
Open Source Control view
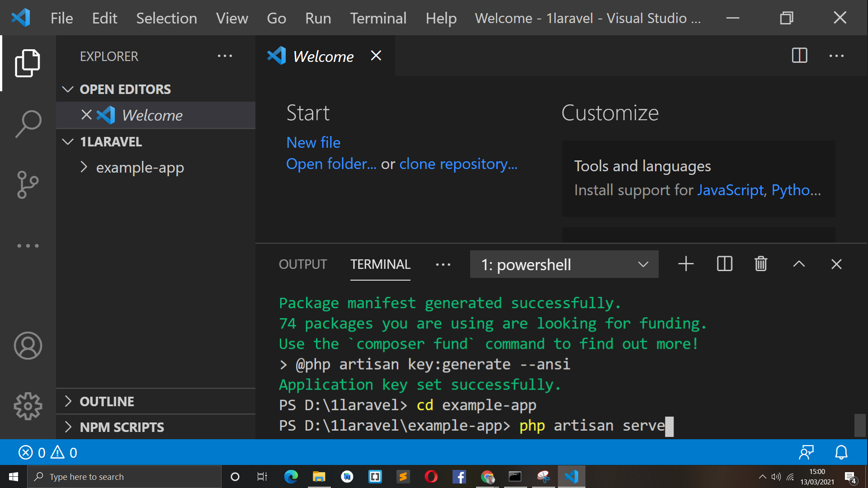pos(28,184)
